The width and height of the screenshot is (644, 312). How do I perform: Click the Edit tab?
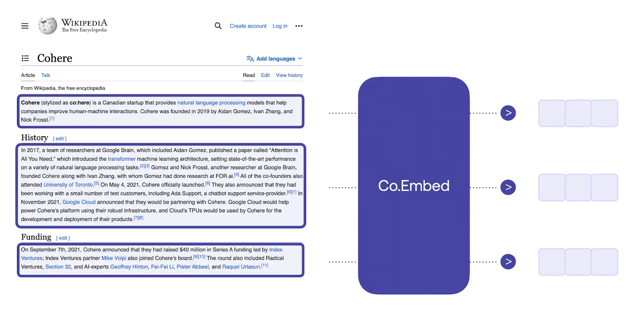[x=265, y=75]
